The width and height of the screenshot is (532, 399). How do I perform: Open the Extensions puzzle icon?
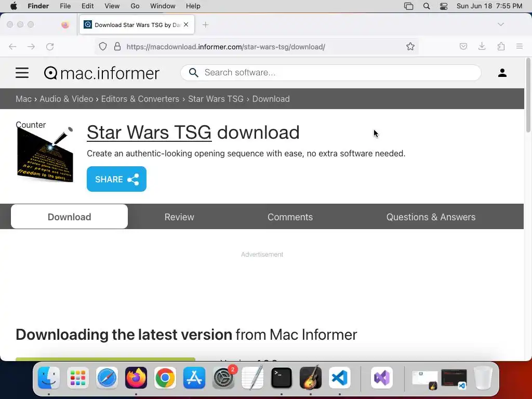pyautogui.click(x=501, y=46)
